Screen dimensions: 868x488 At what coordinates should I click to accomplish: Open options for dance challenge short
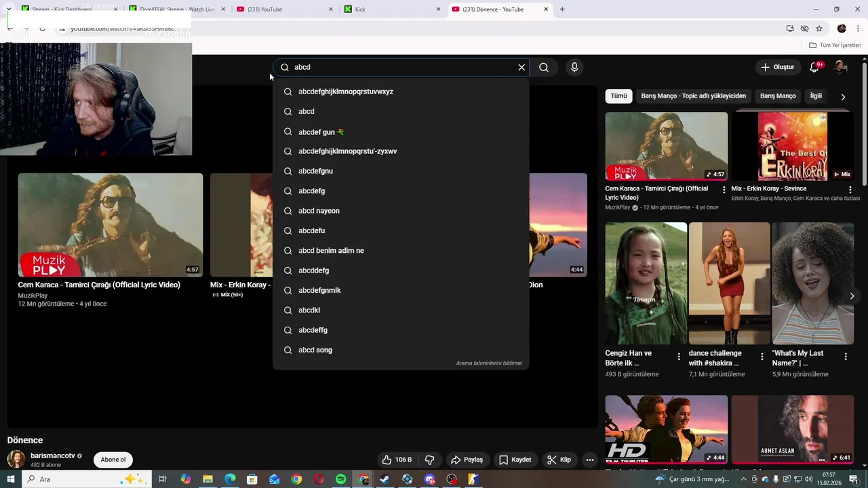pyautogui.click(x=762, y=357)
